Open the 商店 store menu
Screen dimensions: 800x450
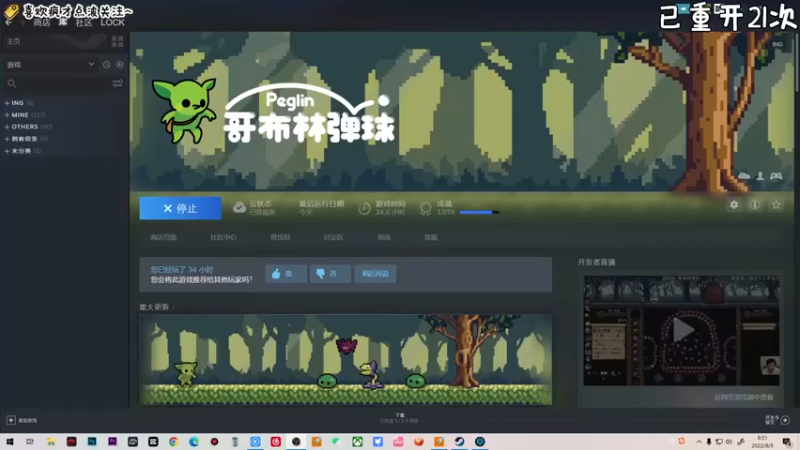click(42, 22)
